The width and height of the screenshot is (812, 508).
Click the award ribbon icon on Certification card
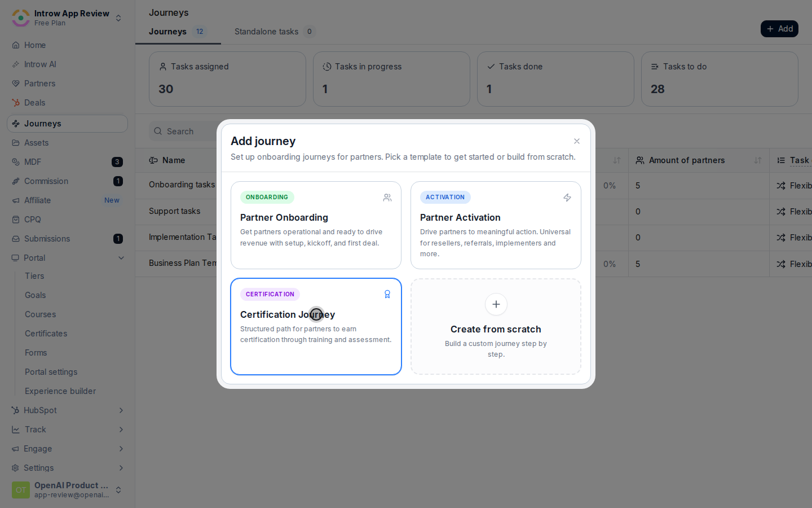[387, 294]
